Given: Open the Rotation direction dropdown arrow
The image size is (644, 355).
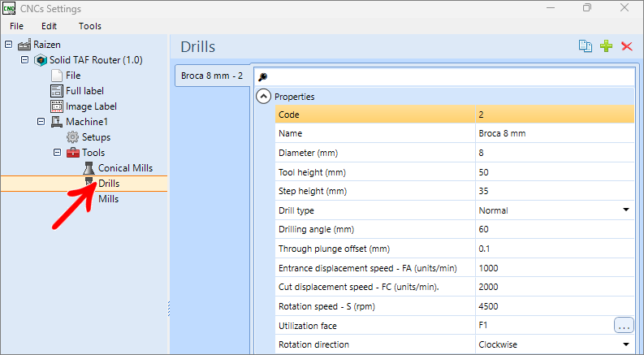Looking at the screenshot, I should (626, 344).
